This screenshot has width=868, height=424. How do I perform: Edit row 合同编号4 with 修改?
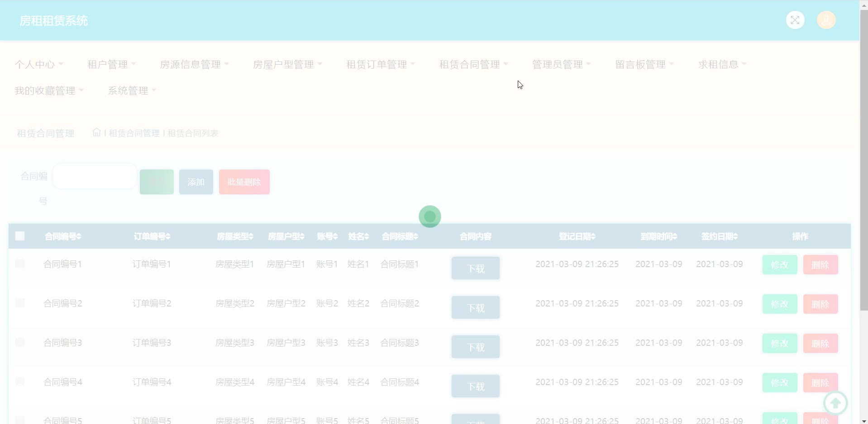[780, 383]
